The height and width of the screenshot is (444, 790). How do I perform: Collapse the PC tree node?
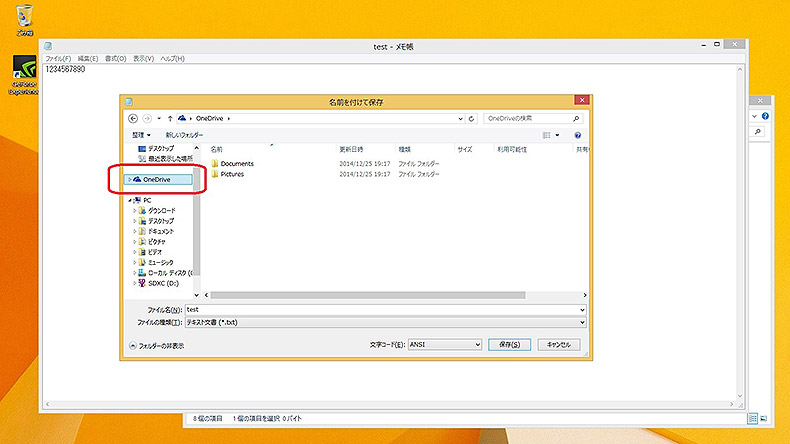click(x=129, y=200)
